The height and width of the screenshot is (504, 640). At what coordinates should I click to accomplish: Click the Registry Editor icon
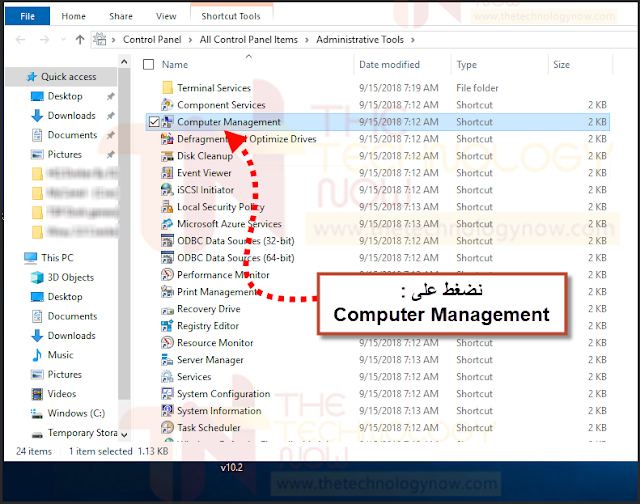point(167,326)
